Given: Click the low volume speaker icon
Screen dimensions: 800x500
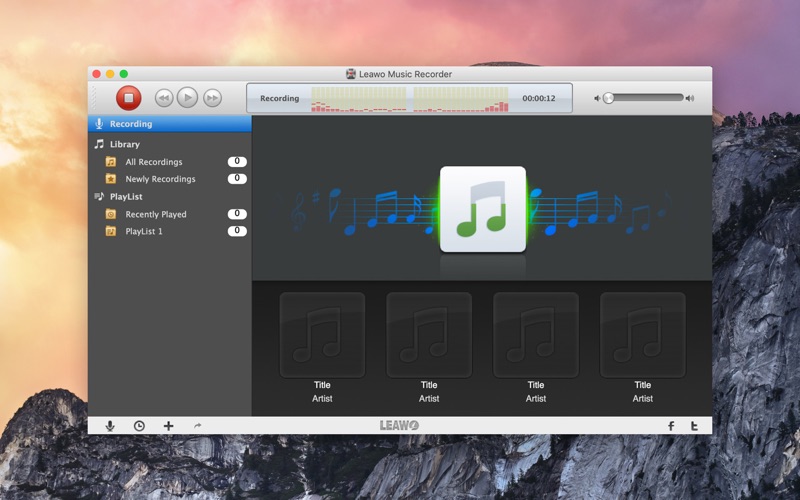Looking at the screenshot, I should (597, 98).
